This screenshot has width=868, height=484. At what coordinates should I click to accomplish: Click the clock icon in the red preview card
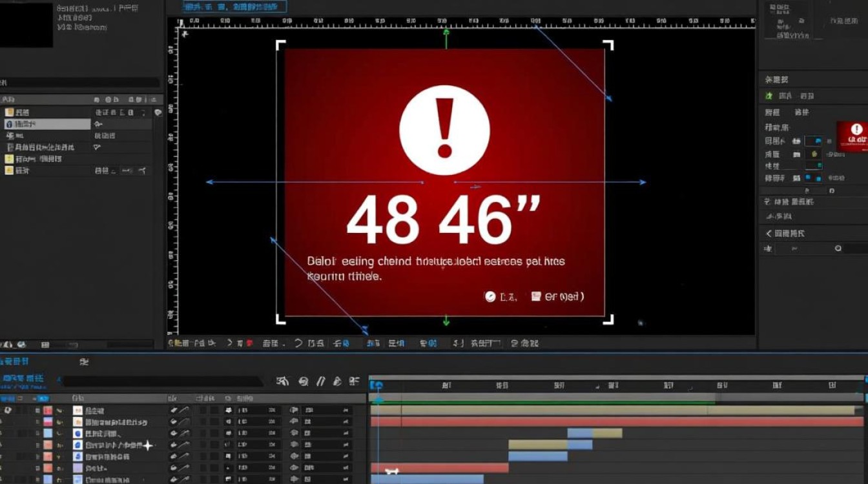pyautogui.click(x=490, y=296)
